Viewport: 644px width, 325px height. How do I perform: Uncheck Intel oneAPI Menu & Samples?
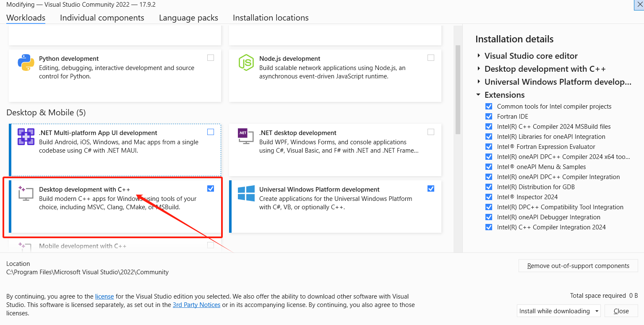489,167
